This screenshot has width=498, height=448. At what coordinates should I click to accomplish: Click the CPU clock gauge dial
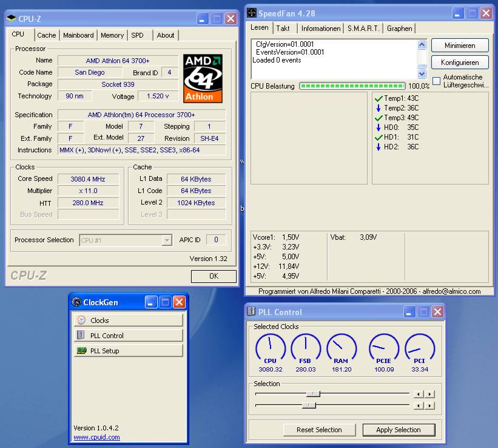pos(271,347)
